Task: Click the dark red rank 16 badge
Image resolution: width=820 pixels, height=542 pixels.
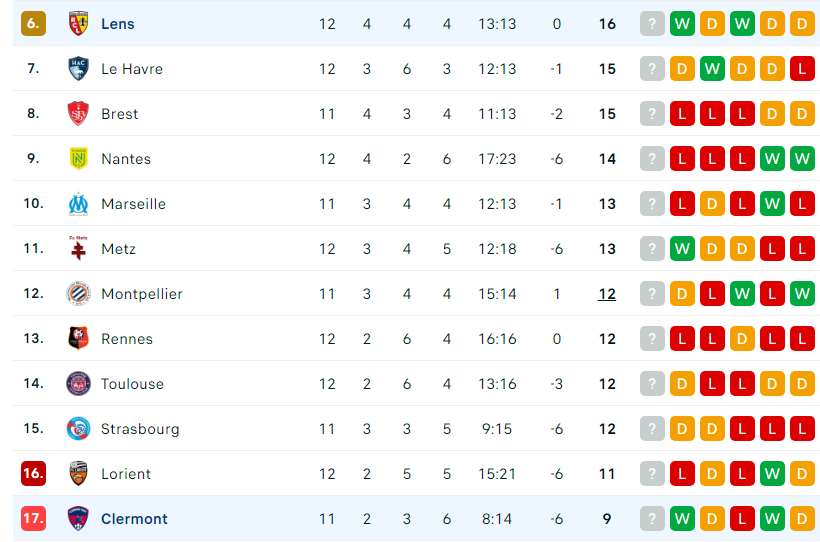Action: coord(33,473)
